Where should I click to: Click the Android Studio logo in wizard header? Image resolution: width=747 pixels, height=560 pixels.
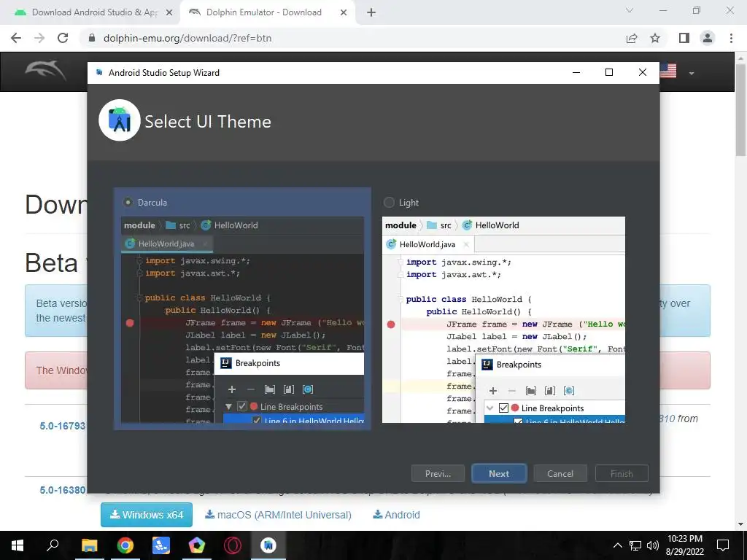120,120
